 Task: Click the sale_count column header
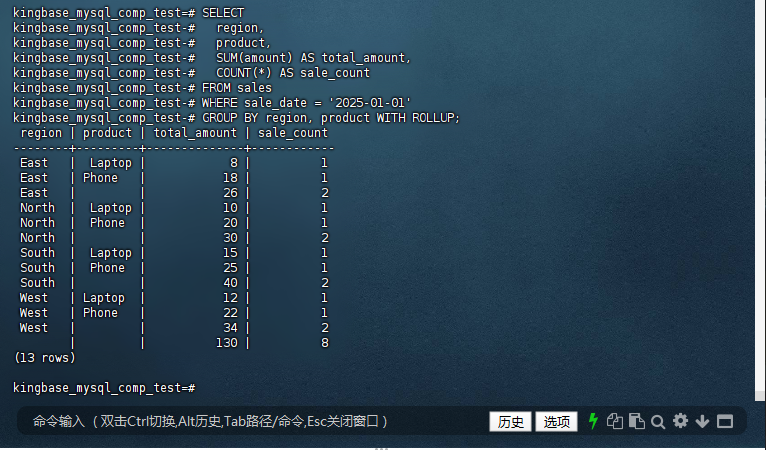tap(293, 133)
